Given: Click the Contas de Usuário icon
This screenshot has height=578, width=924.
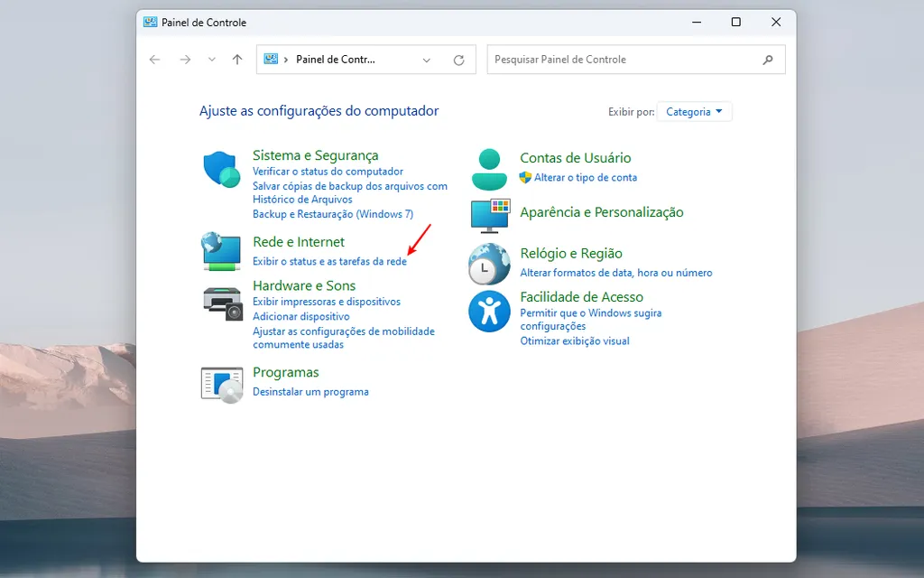Looking at the screenshot, I should click(x=488, y=168).
